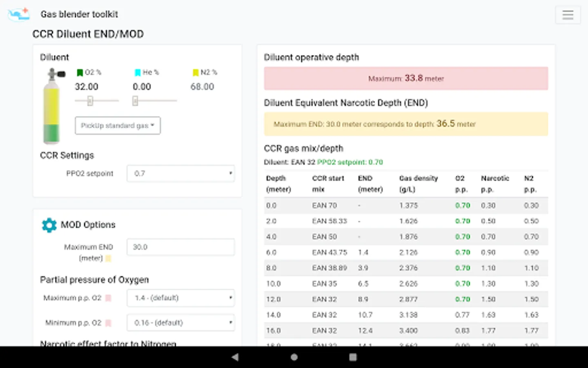Screen dimensions: 588x368
Task: Click the O2 p.p. value 0.77
Action: pos(463,315)
